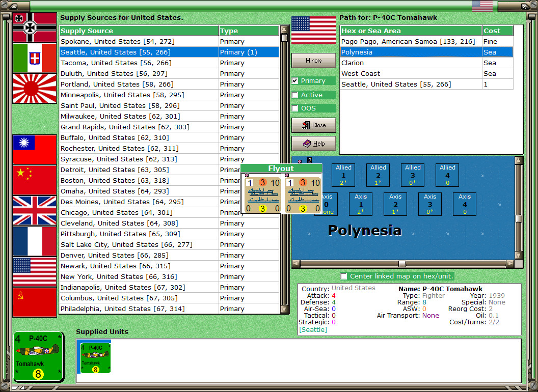
Task: Click the Allied 1 sea box
Action: (343, 175)
